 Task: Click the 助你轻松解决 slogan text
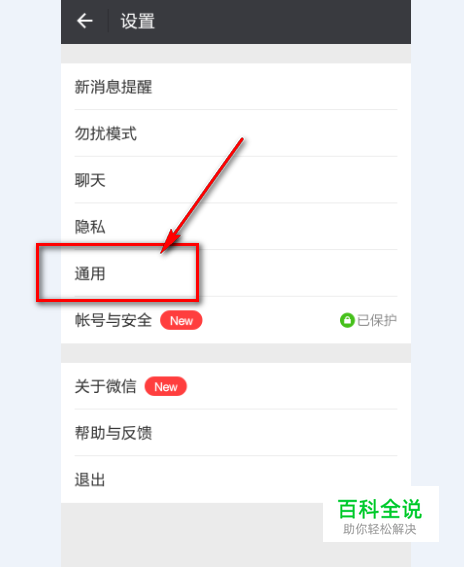pos(380,529)
